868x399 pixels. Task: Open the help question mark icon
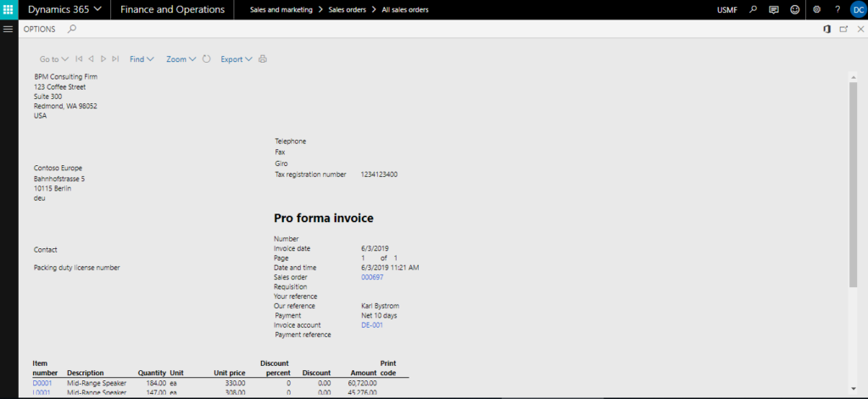(837, 9)
